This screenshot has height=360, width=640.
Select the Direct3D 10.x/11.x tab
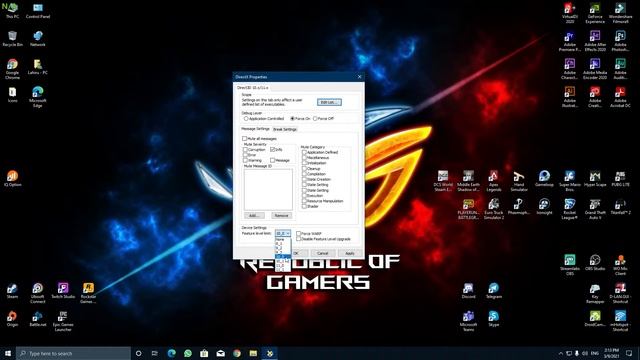point(253,88)
